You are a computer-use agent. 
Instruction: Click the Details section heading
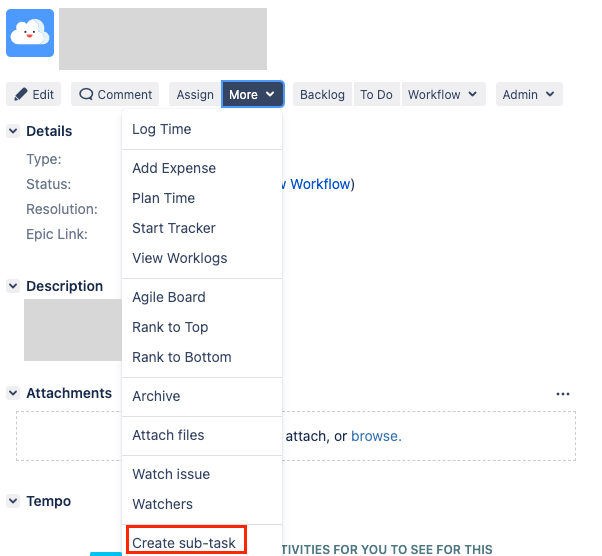(x=49, y=131)
